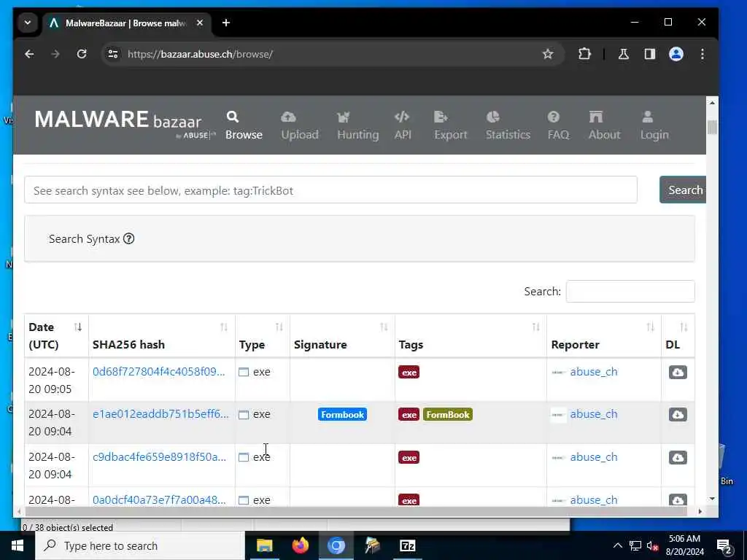Viewport: 747px width, 560px height.
Task: Show hidden system tray icons
Action: [x=617, y=545]
